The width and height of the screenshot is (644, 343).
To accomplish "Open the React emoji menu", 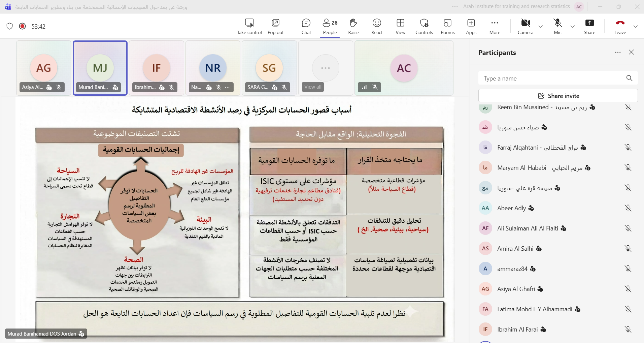I will click(377, 26).
